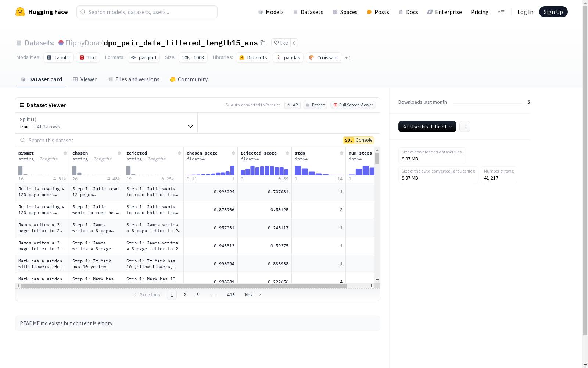Sort by the rejected column
Viewport: 588px width, 368px height.
point(179,153)
